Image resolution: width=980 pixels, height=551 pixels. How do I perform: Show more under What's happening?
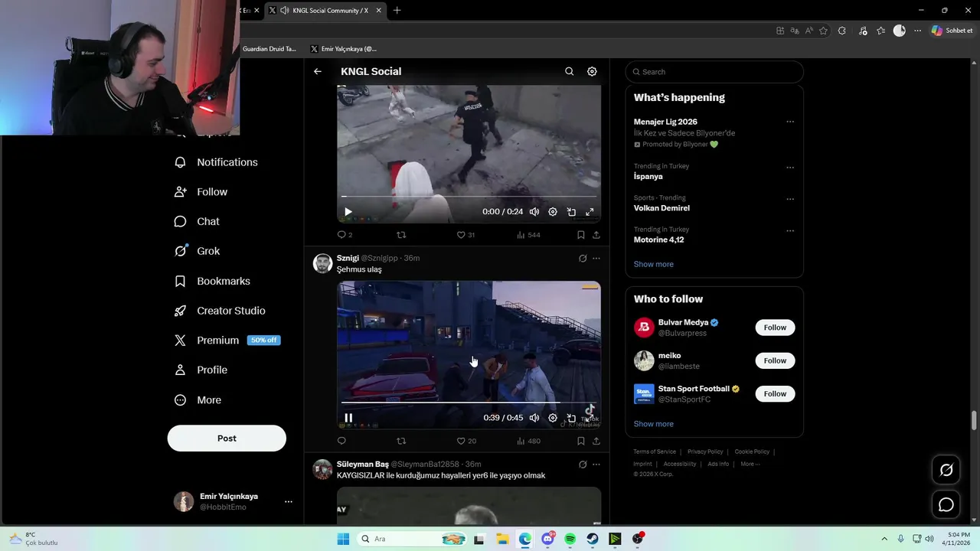coord(654,264)
